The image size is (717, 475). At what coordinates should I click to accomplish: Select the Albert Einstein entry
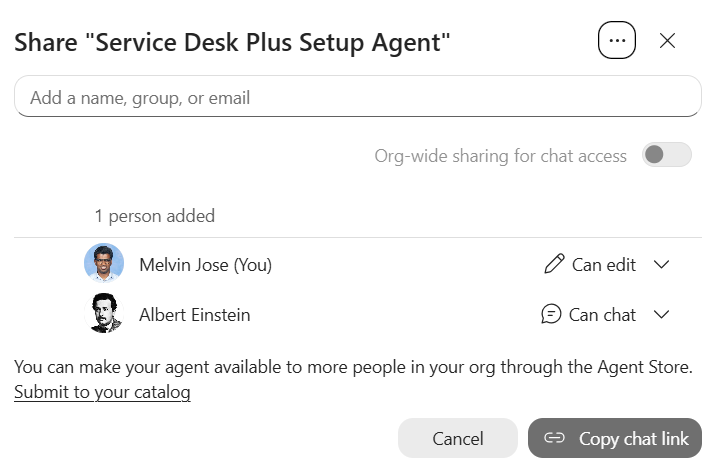click(195, 315)
